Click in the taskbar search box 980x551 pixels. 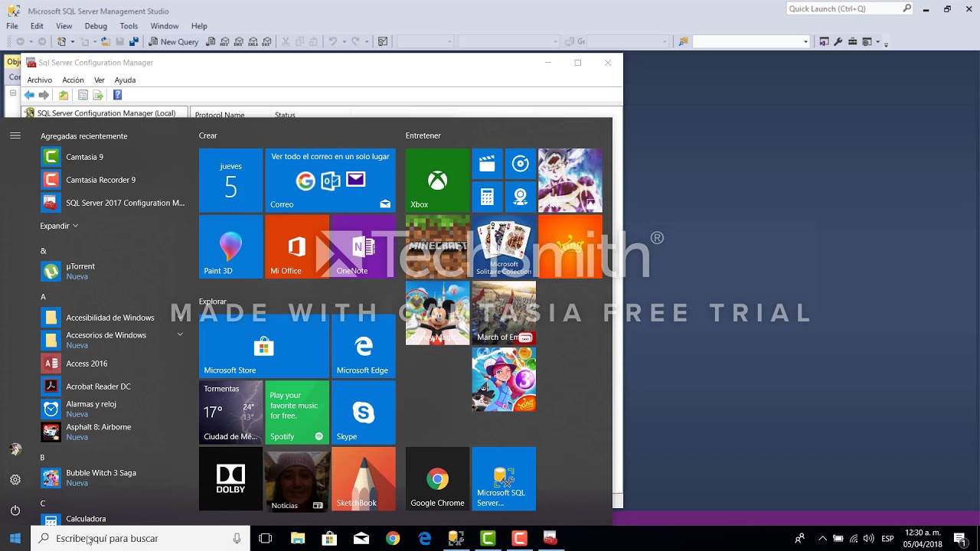tap(141, 539)
